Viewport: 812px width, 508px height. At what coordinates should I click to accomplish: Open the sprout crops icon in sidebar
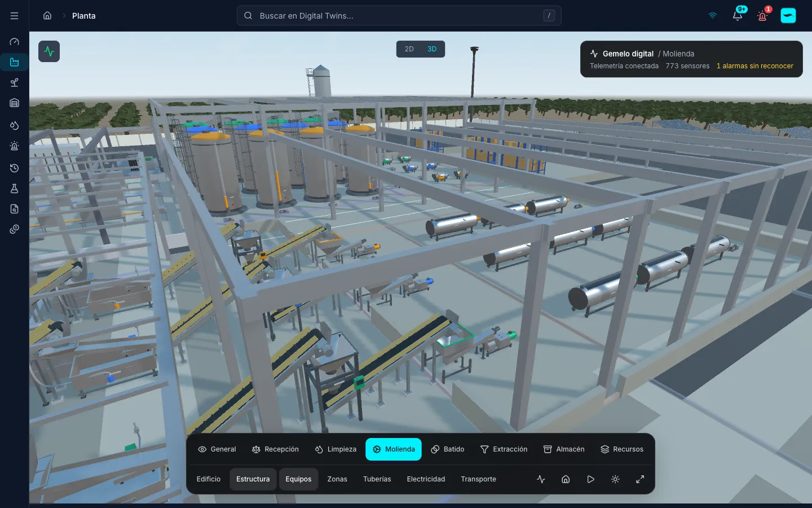pos(15,82)
